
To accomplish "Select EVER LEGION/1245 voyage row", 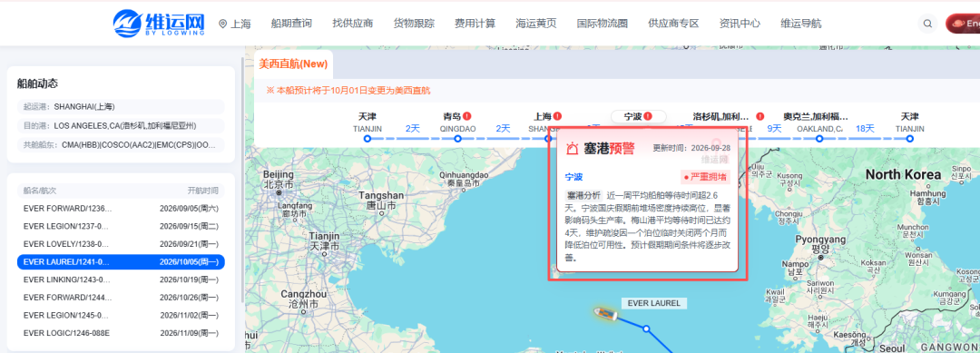I will point(121,315).
